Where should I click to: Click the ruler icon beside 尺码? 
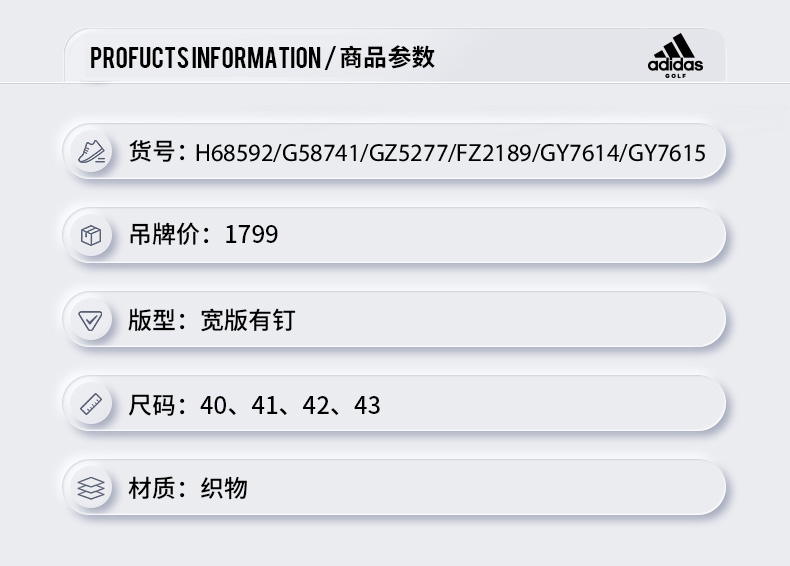(x=91, y=404)
